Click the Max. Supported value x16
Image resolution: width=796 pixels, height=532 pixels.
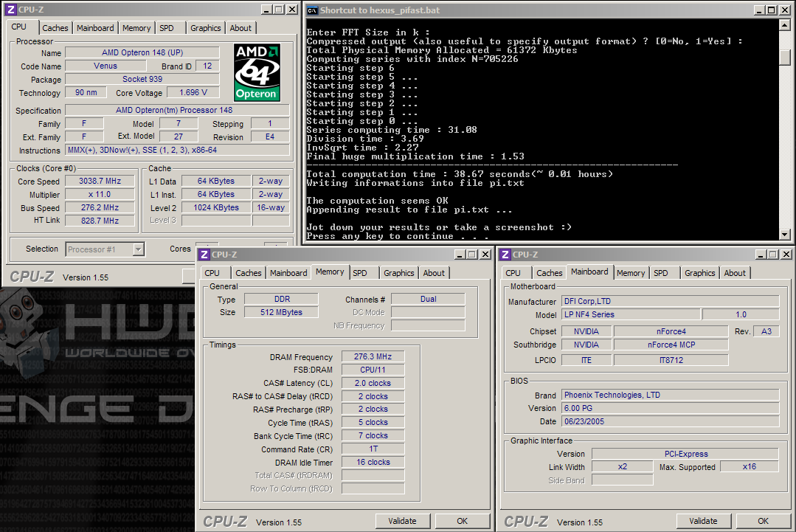750,466
